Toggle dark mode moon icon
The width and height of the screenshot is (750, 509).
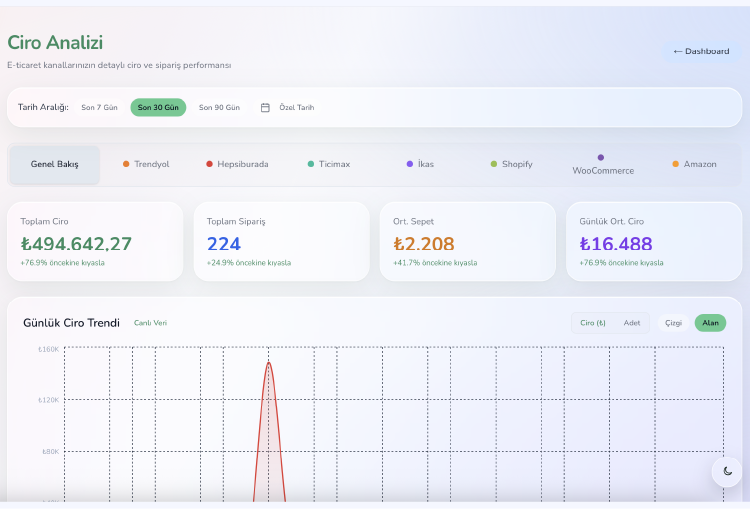[727, 471]
